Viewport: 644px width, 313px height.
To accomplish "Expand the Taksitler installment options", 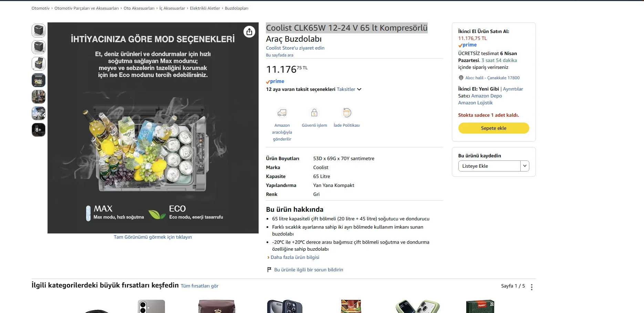I will coord(349,89).
